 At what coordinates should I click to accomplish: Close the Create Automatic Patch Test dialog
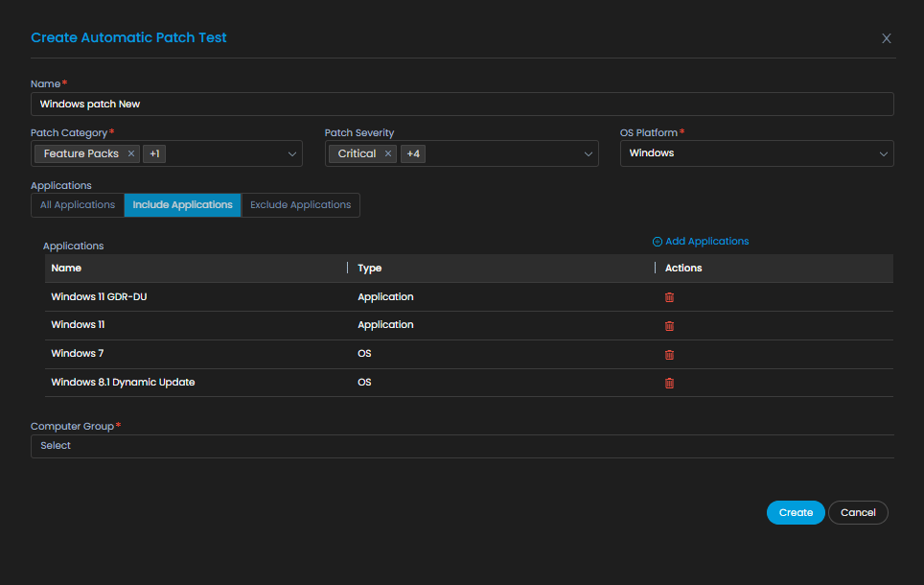coord(887,38)
